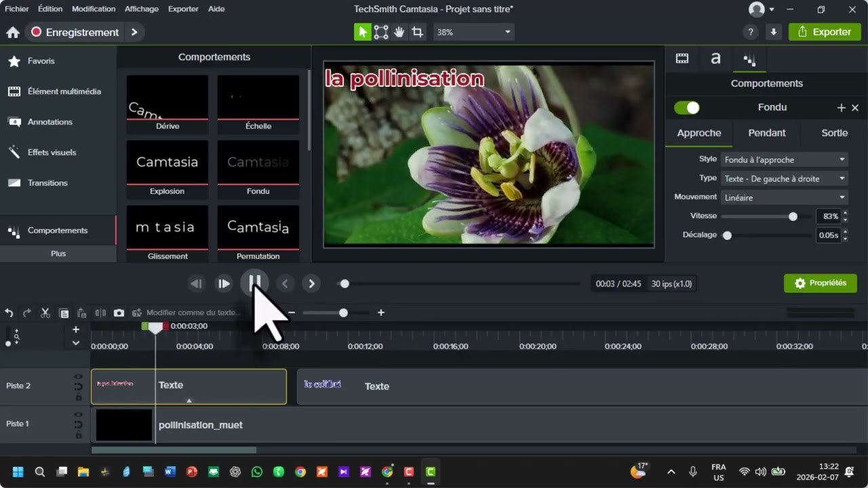868x488 pixels.
Task: Open the Style dropdown 'Fondu à l'approche'
Action: (x=785, y=160)
